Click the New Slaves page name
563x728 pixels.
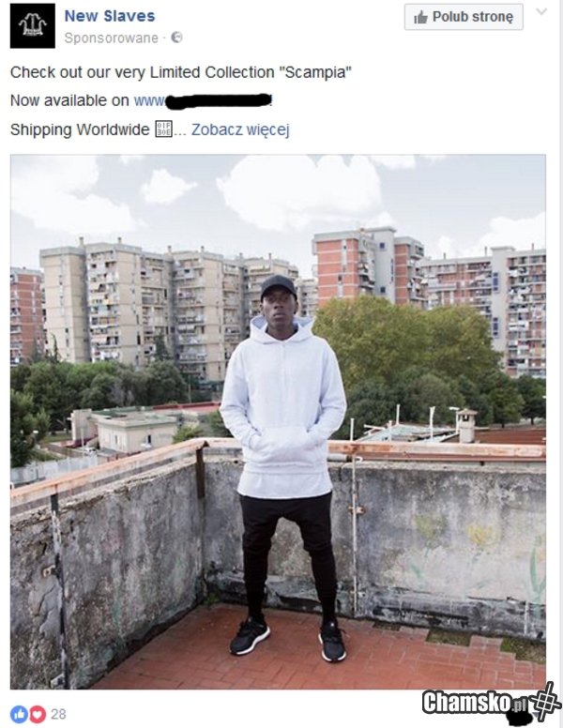[110, 16]
